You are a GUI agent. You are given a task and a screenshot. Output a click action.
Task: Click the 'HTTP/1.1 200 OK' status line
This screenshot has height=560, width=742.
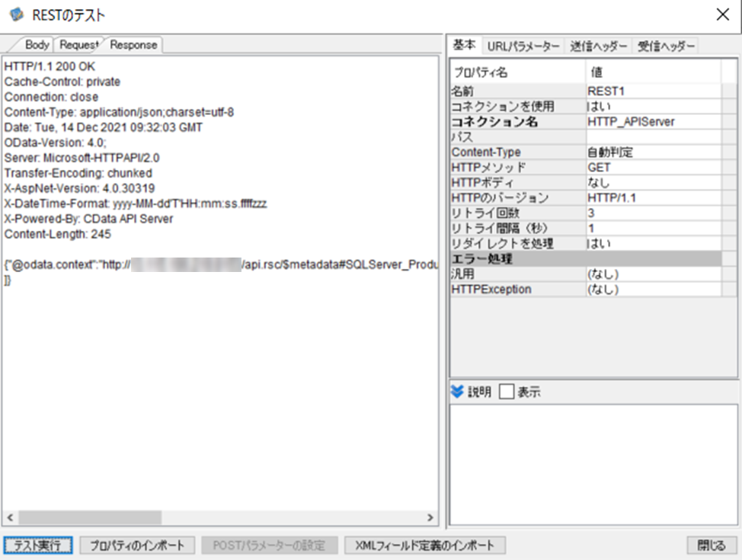click(50, 66)
